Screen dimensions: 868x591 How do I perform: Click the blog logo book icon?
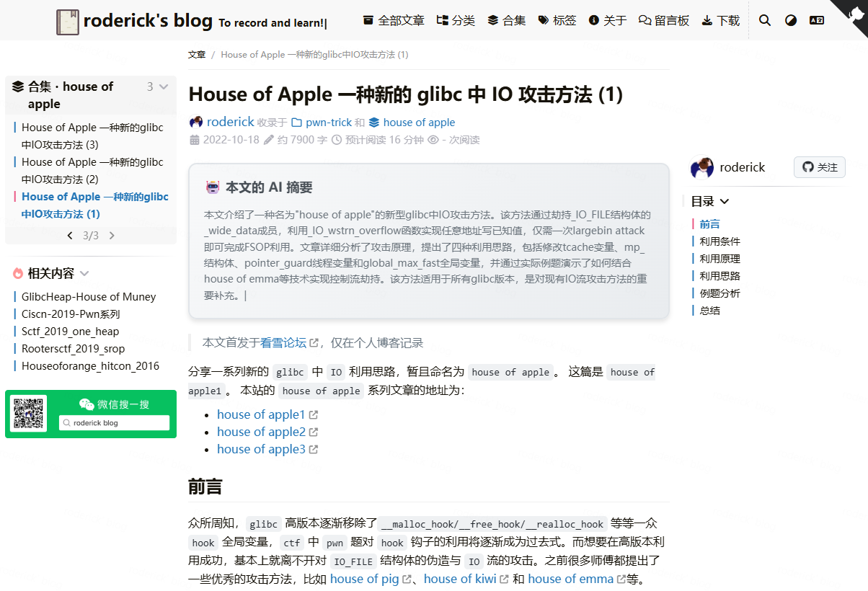coord(68,22)
